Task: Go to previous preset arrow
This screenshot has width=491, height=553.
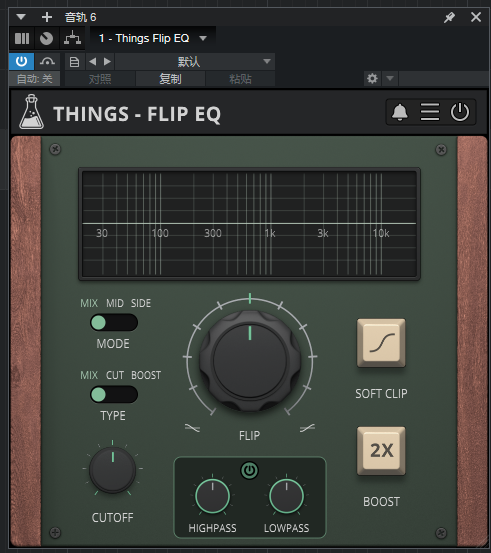Action: [x=93, y=62]
